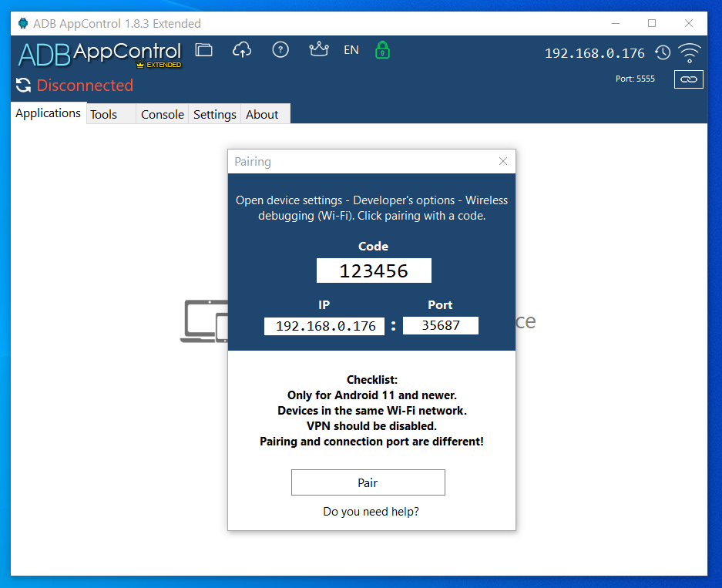Click the ADB AppControl logo

(x=100, y=55)
